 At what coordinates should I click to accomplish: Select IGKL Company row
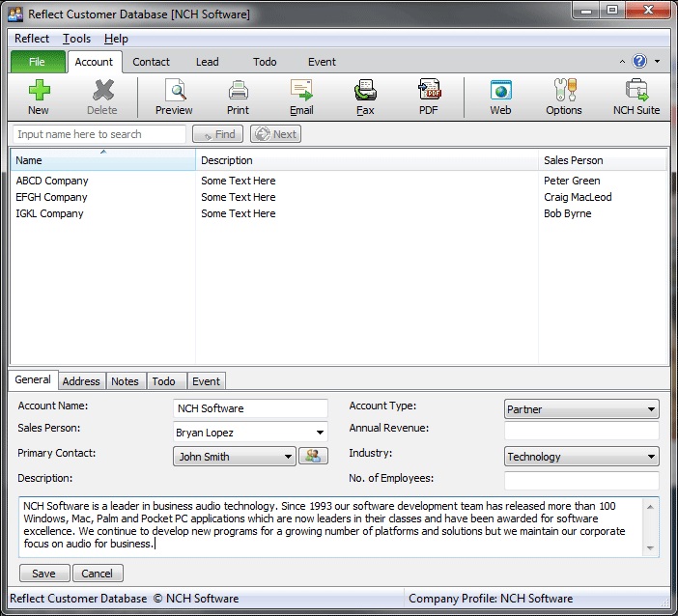[339, 213]
